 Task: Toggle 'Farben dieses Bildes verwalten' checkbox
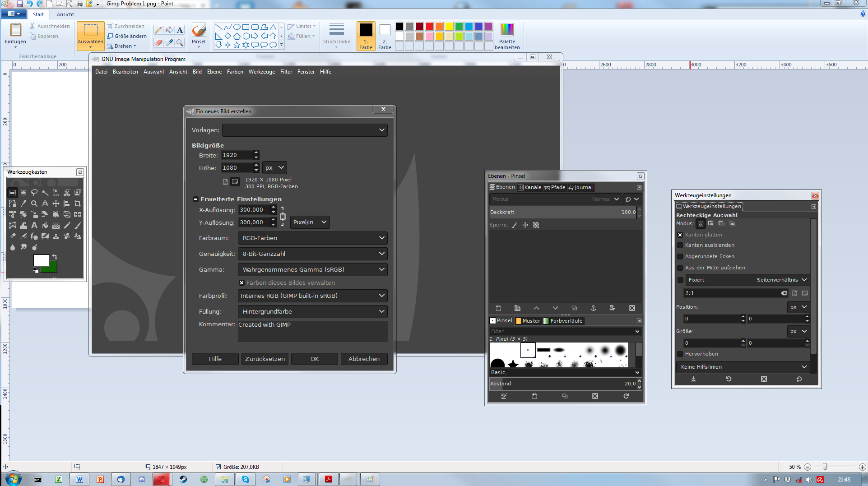(241, 283)
